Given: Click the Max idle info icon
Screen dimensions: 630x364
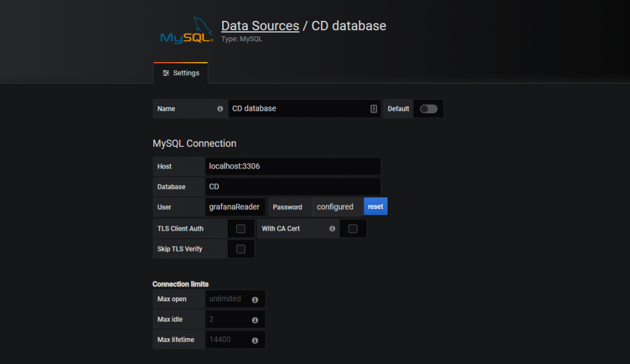Looking at the screenshot, I should tap(255, 320).
